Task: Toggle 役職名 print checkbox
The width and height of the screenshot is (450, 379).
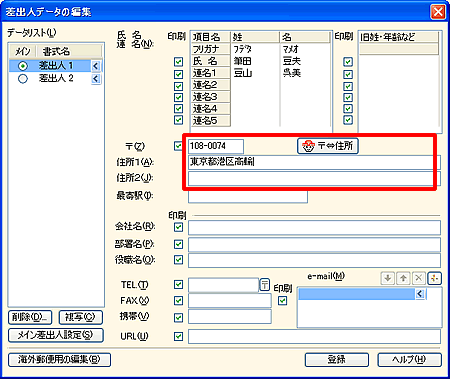Action: [x=179, y=260]
